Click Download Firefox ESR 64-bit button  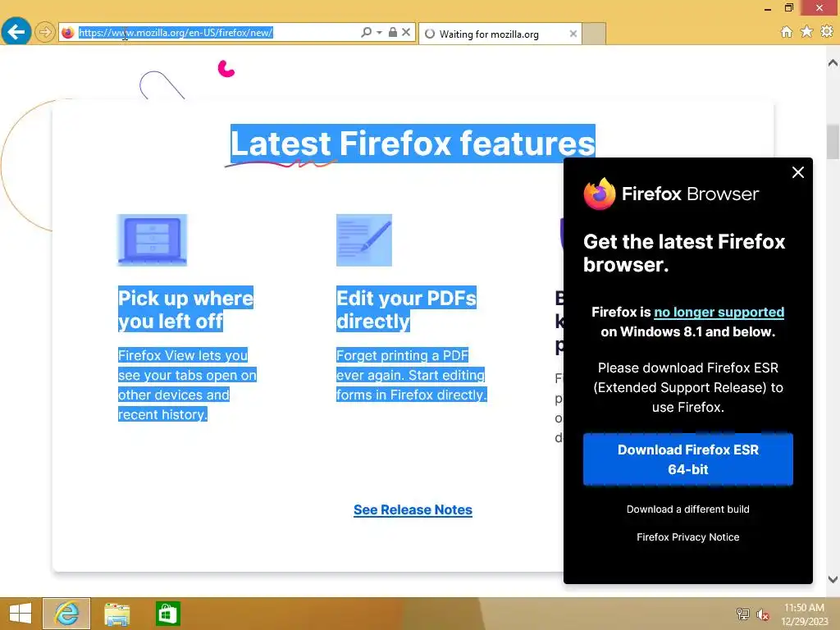[x=688, y=459]
